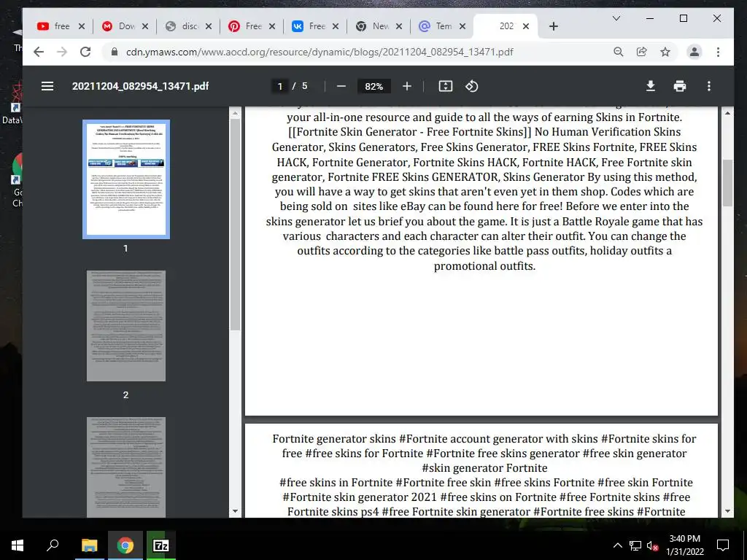Viewport: 747px width, 560px height.
Task: Click the network tray icon
Action: (635, 545)
